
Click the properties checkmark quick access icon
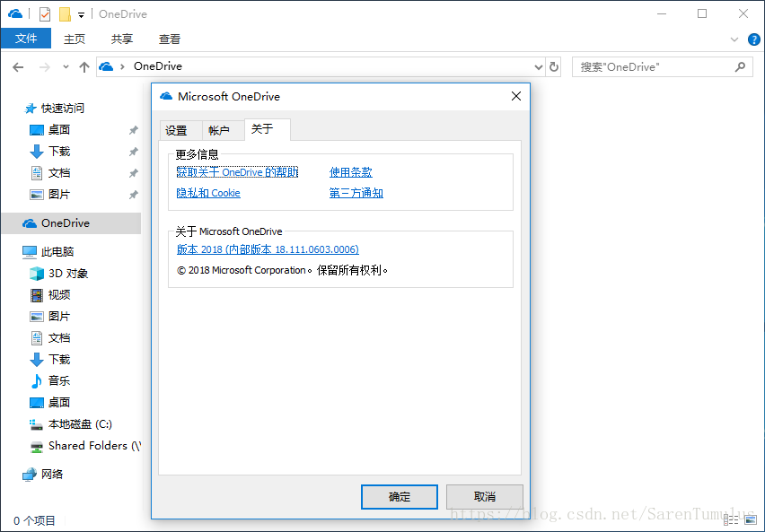pyautogui.click(x=44, y=14)
